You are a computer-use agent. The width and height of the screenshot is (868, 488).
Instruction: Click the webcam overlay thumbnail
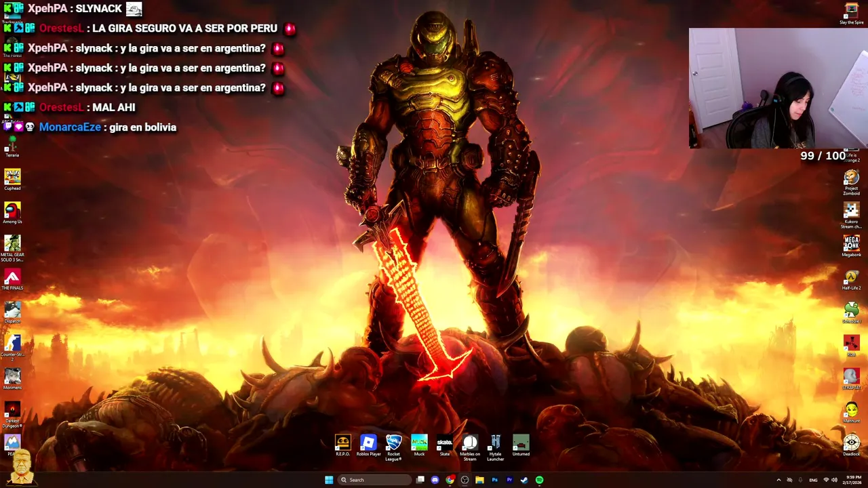click(778, 88)
